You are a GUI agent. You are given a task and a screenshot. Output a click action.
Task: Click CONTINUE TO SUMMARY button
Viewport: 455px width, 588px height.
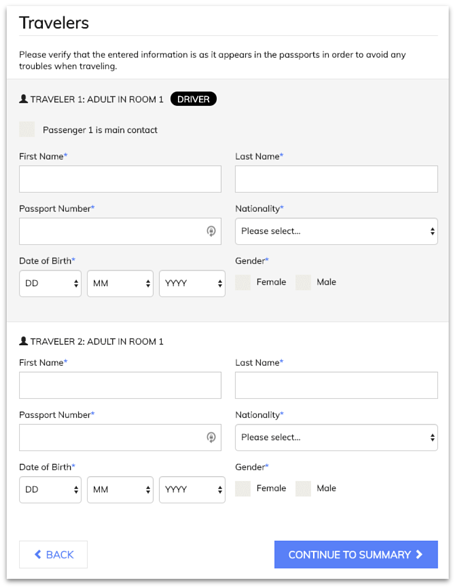click(x=356, y=554)
